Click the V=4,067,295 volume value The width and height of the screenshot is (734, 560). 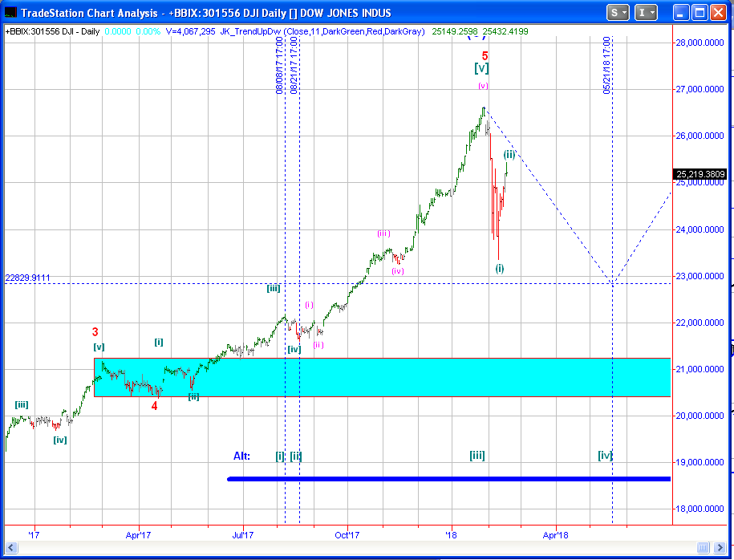coord(191,31)
